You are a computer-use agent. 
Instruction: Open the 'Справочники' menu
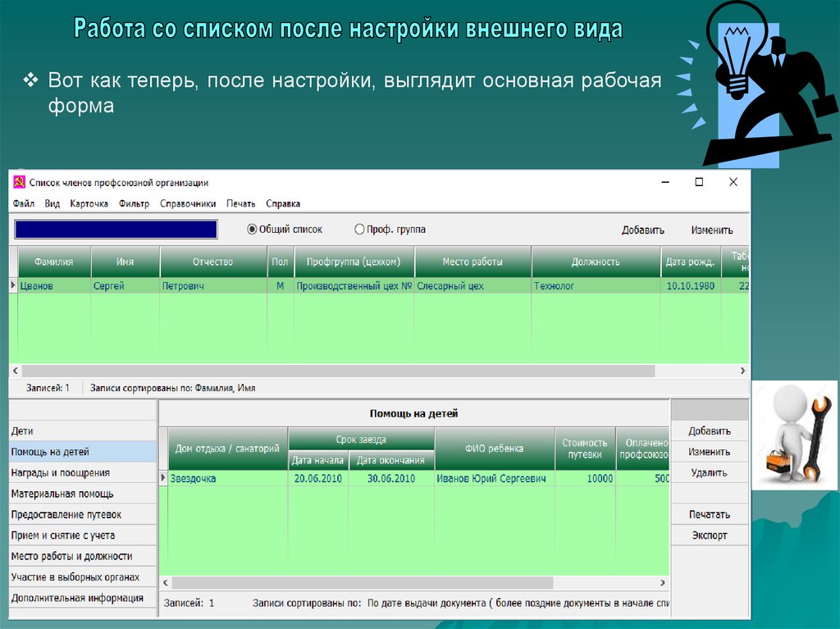coord(188,203)
